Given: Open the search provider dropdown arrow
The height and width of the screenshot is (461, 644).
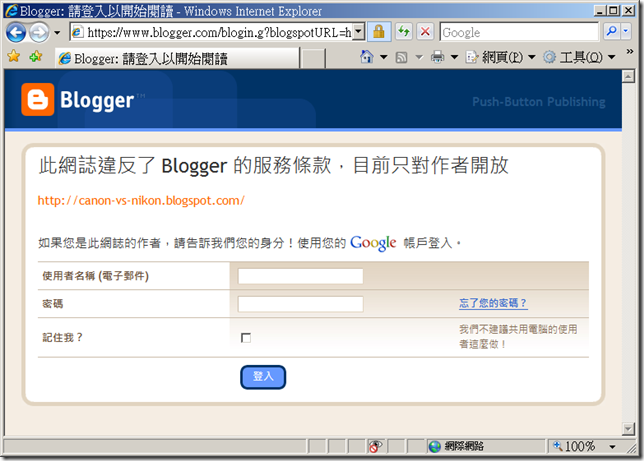Looking at the screenshot, I should pyautogui.click(x=626, y=31).
